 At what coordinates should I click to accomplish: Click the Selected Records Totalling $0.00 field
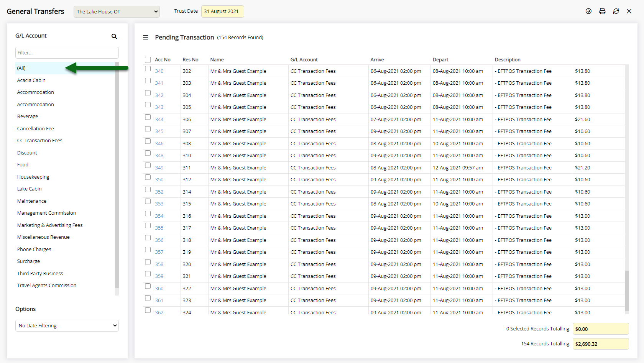601,329
